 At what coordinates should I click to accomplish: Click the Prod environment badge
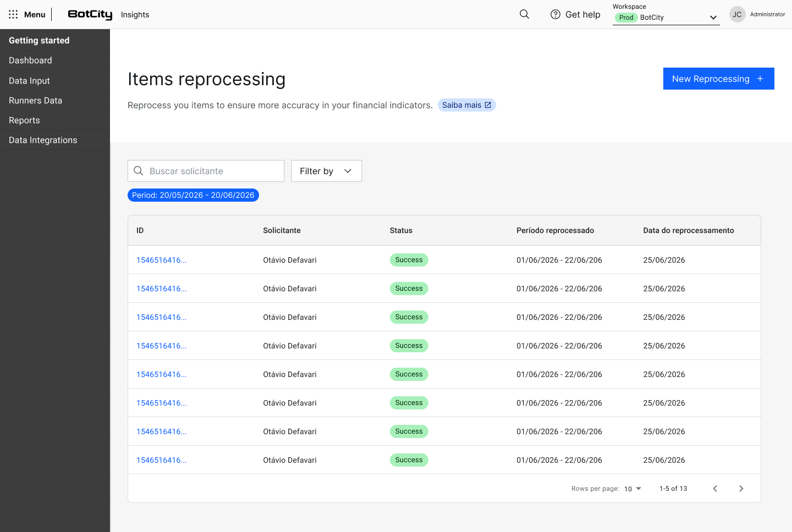(626, 18)
